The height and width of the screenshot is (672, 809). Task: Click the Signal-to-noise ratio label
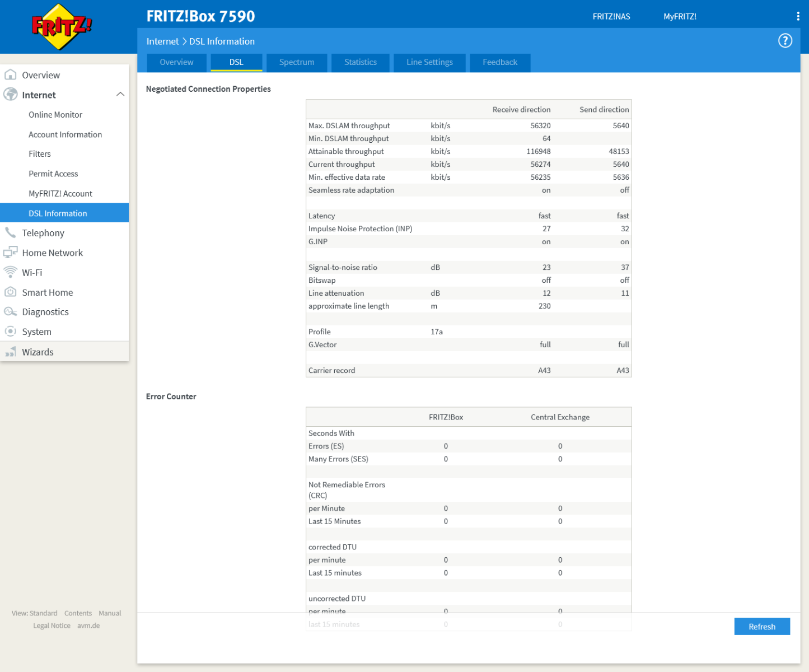[x=343, y=267]
